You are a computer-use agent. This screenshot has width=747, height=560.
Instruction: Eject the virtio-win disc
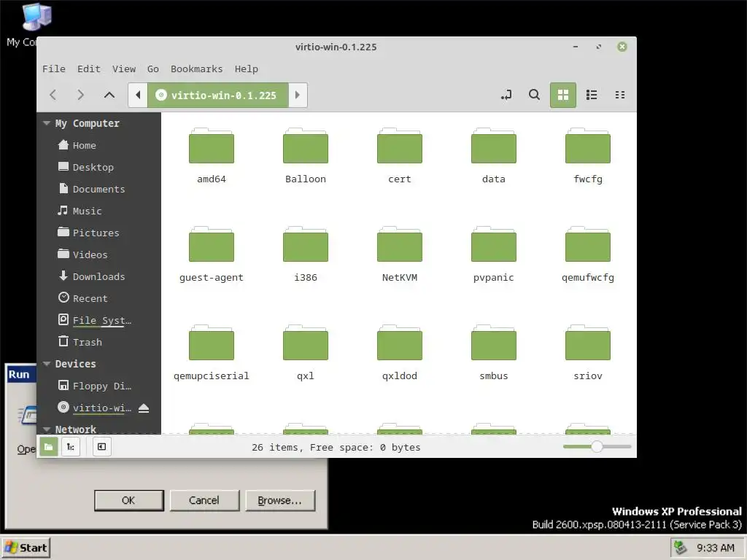(144, 408)
